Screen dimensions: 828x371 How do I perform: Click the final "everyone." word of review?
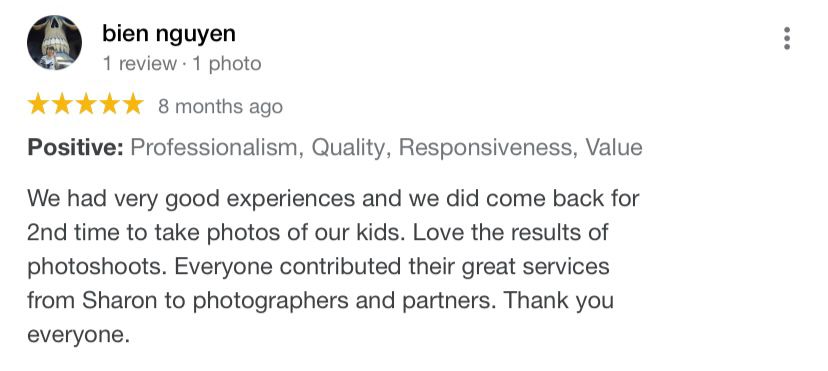(78, 336)
